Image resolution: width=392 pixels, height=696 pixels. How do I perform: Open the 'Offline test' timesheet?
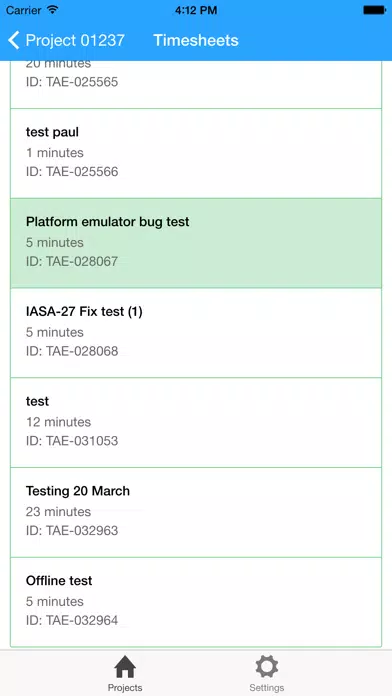click(x=196, y=602)
